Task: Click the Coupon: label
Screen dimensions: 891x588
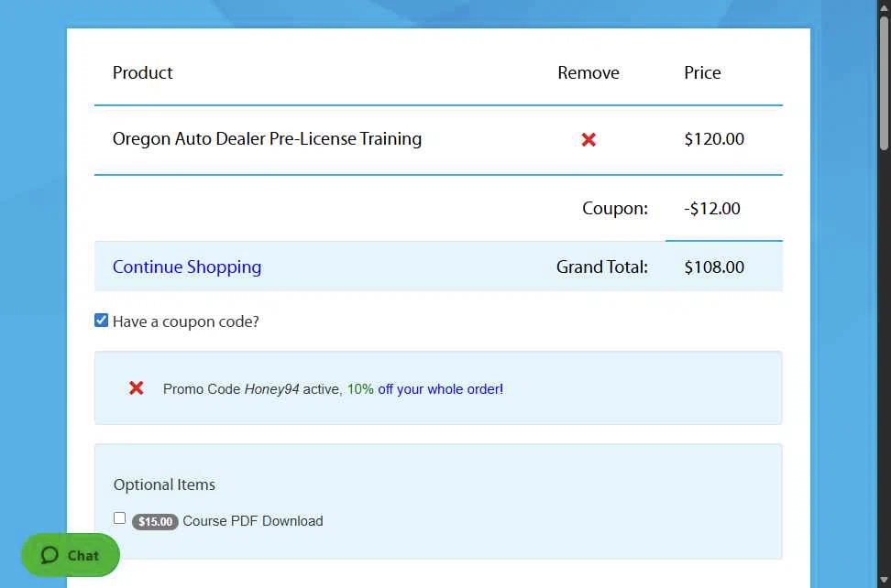Action: pos(615,208)
